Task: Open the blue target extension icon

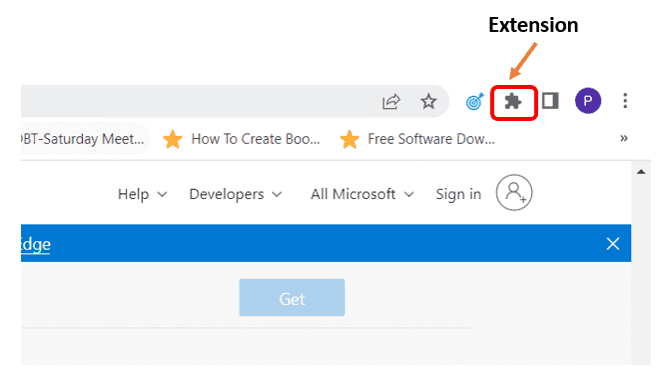Action: point(474,101)
